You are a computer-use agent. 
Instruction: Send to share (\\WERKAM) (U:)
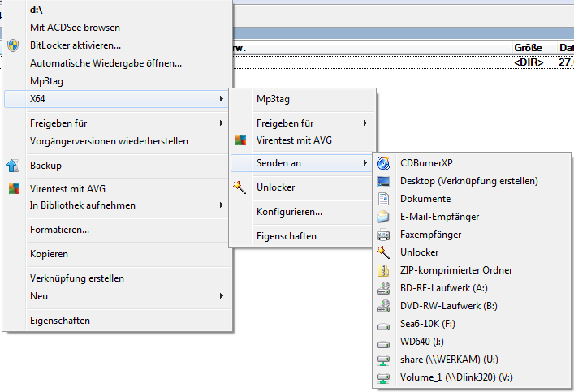point(449,360)
